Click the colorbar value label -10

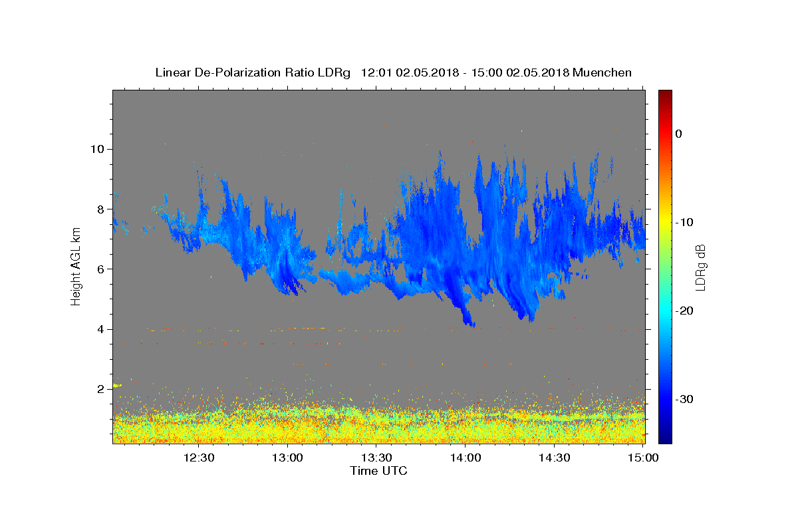(x=684, y=222)
